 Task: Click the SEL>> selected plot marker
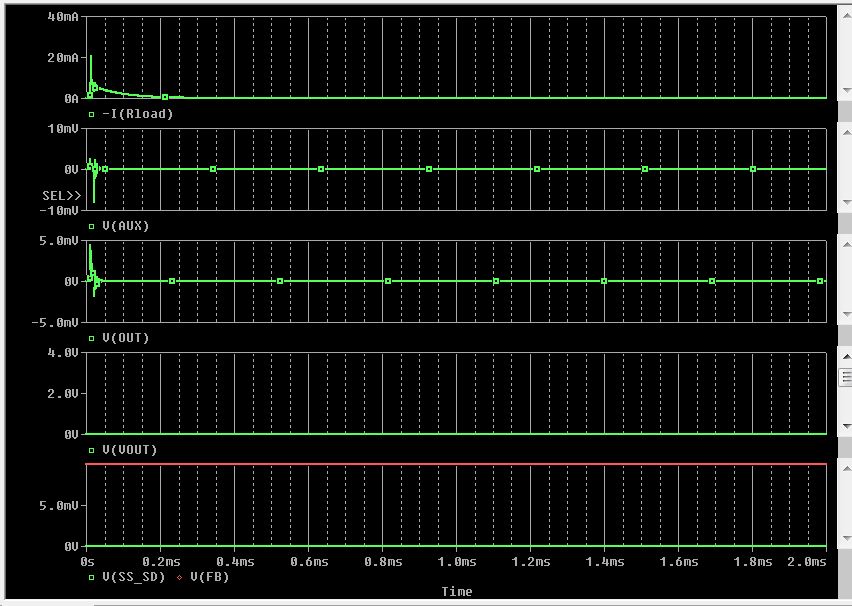click(x=61, y=196)
